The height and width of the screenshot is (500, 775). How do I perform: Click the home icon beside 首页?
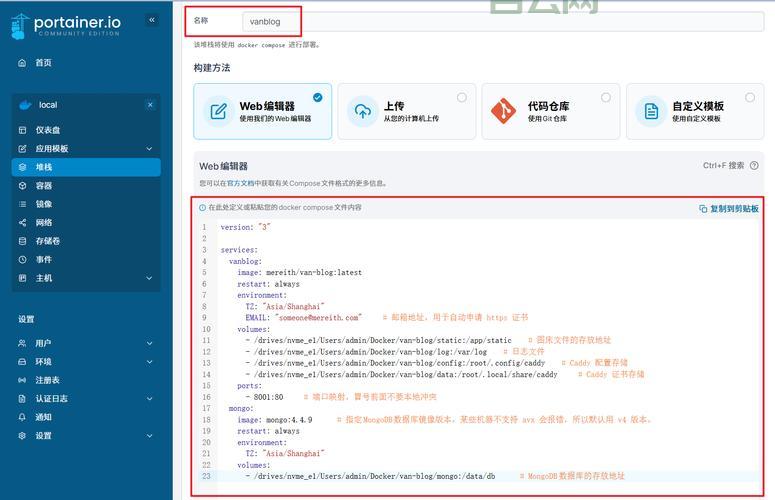tap(22, 63)
